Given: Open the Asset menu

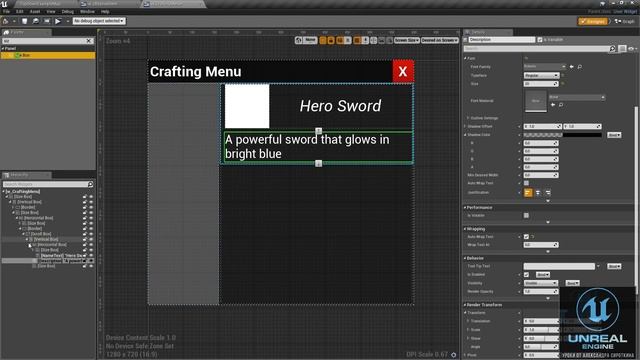Looking at the screenshot, I should (35, 11).
